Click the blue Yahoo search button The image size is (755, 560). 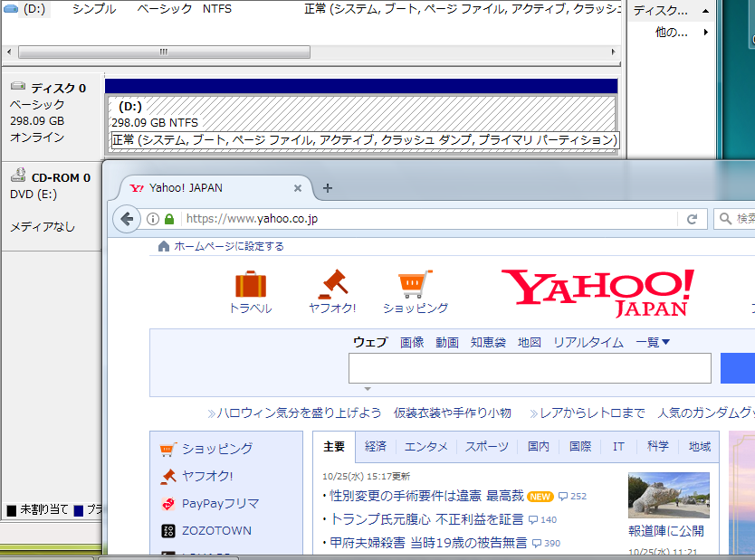(738, 368)
